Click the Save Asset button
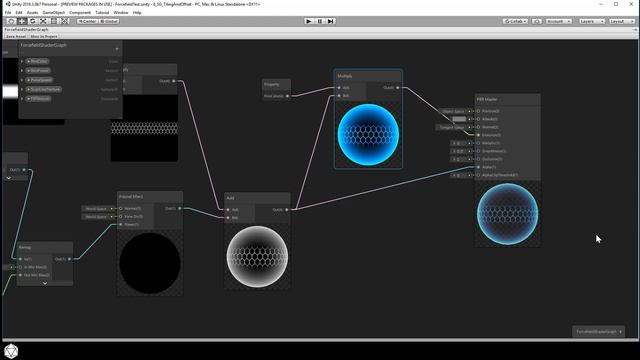 pyautogui.click(x=16, y=36)
